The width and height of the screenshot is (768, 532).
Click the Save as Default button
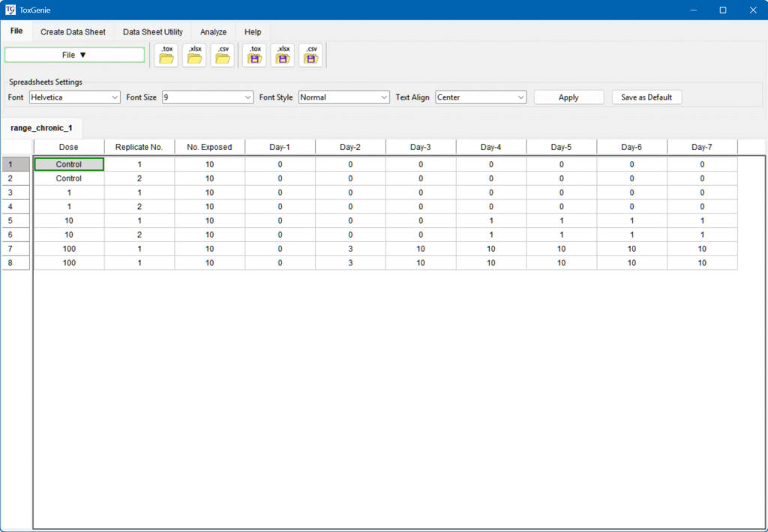tap(646, 97)
